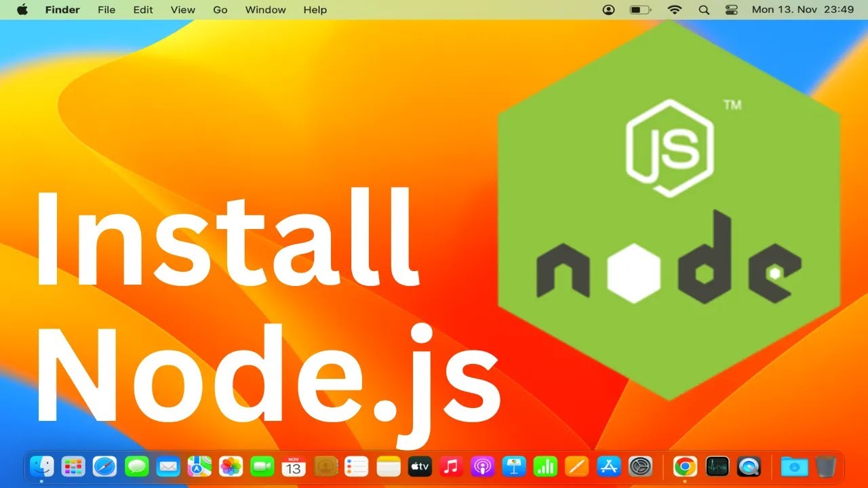
Task: Open Launchpad from the Dock
Action: pyautogui.click(x=73, y=466)
